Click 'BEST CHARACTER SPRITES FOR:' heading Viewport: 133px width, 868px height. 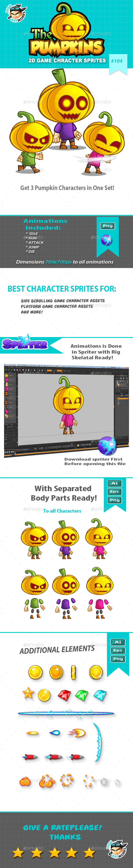coord(62,289)
